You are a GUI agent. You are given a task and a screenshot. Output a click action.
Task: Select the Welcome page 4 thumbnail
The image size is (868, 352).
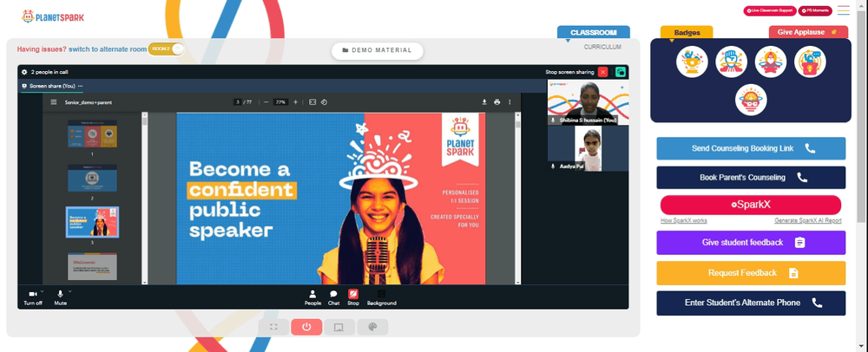coord(93,266)
